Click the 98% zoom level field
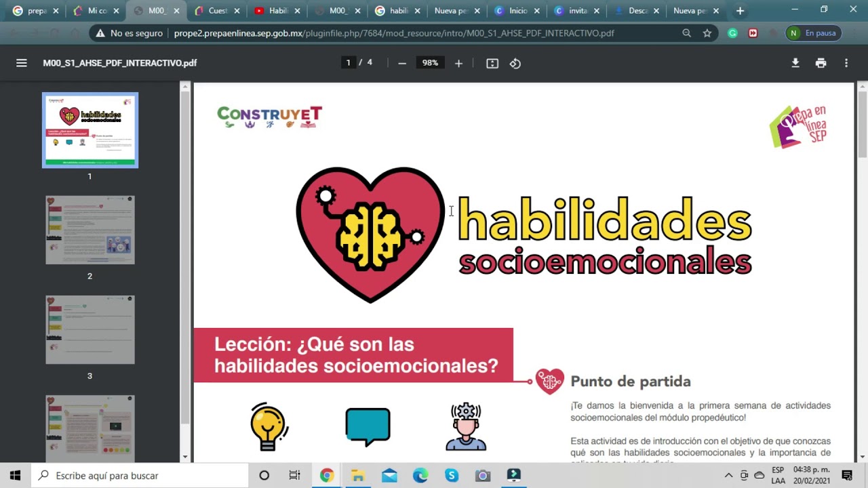 (430, 63)
